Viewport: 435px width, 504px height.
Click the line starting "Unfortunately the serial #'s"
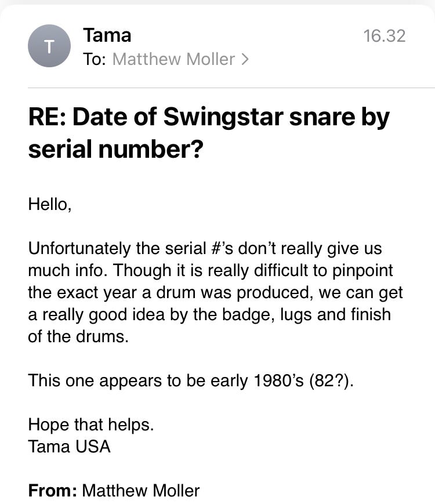pyautogui.click(x=205, y=248)
